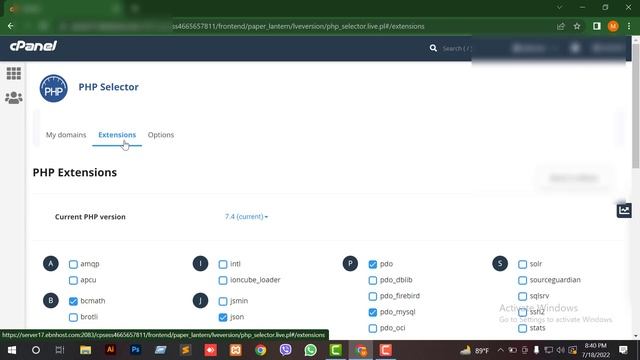Enable the brotli extension checkbox
This screenshot has width=640, height=360.
point(73,317)
